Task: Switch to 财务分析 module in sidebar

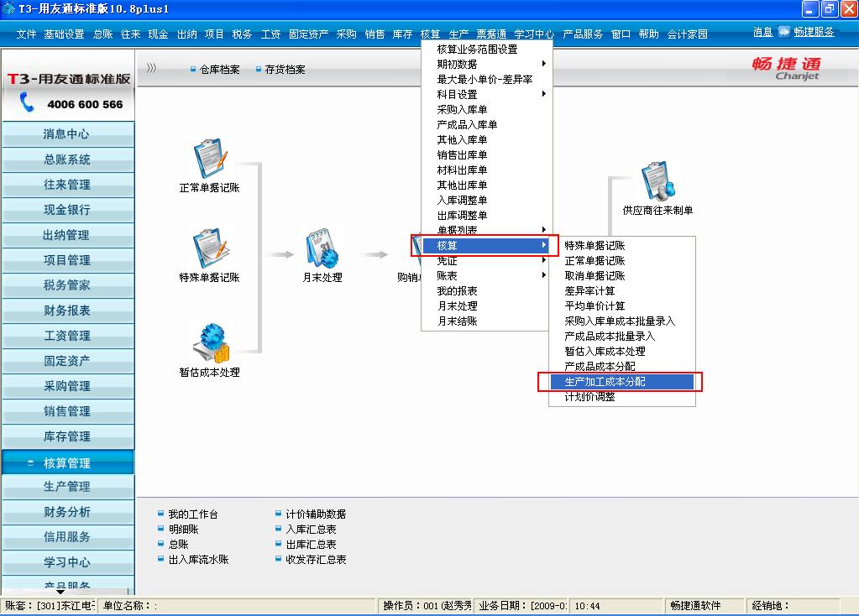Action: click(68, 512)
